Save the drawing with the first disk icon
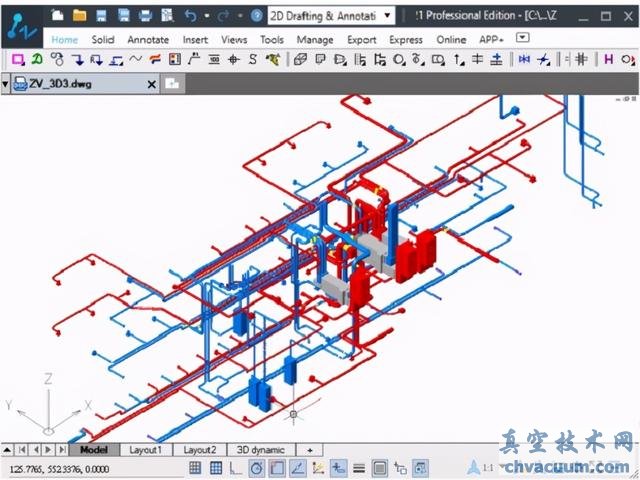Viewport: 640px width, 480px height. click(x=101, y=16)
